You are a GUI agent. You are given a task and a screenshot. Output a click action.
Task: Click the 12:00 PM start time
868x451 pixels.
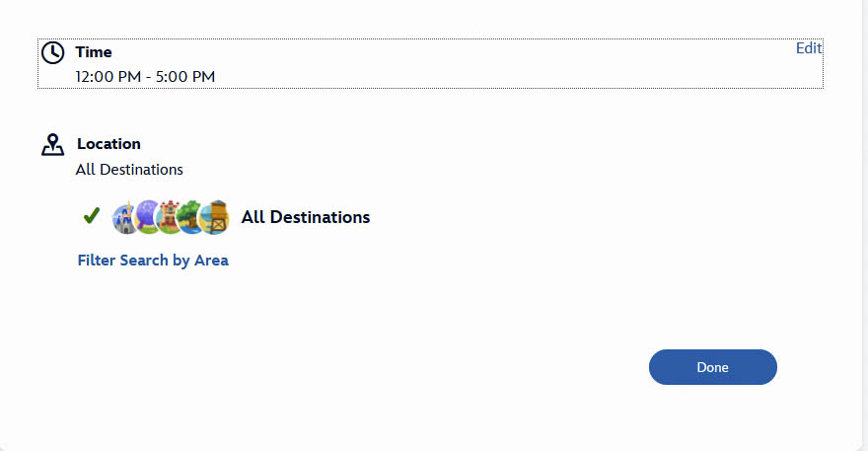pyautogui.click(x=107, y=76)
